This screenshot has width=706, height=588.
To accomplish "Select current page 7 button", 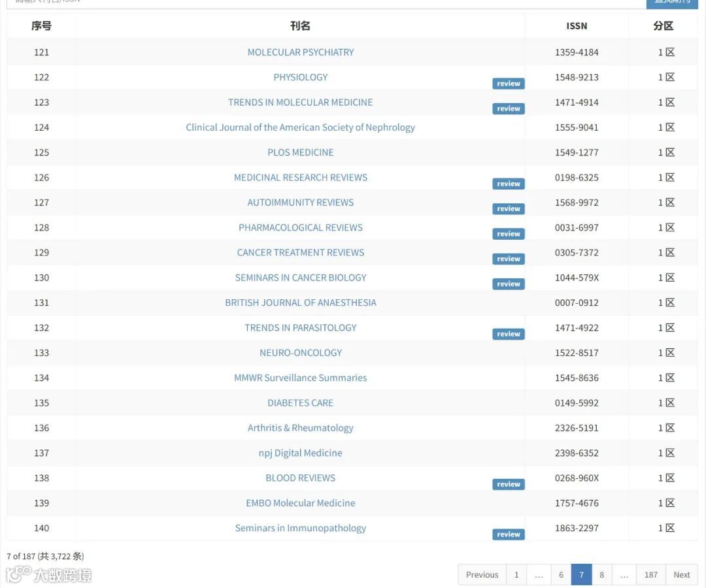I will (x=581, y=574).
